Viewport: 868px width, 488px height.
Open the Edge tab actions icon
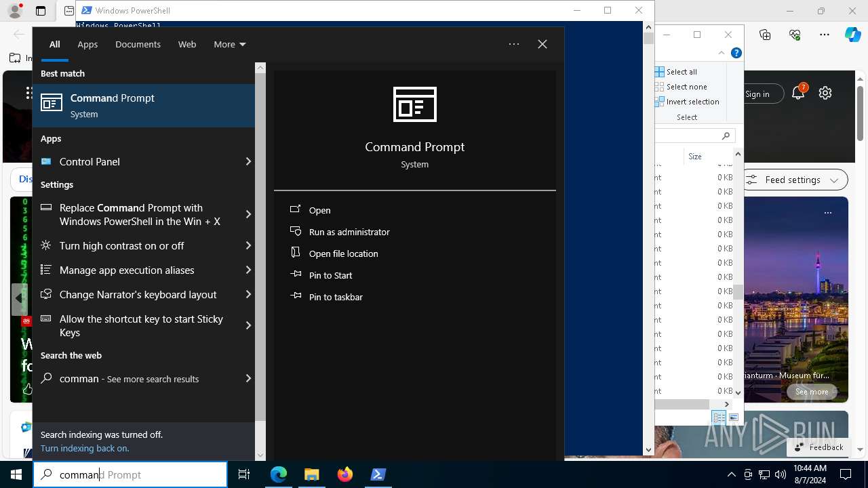tap(41, 11)
